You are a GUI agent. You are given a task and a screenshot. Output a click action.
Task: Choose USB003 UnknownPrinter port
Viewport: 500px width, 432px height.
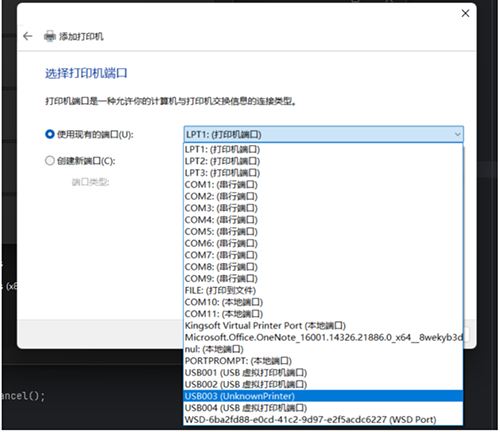click(323, 396)
